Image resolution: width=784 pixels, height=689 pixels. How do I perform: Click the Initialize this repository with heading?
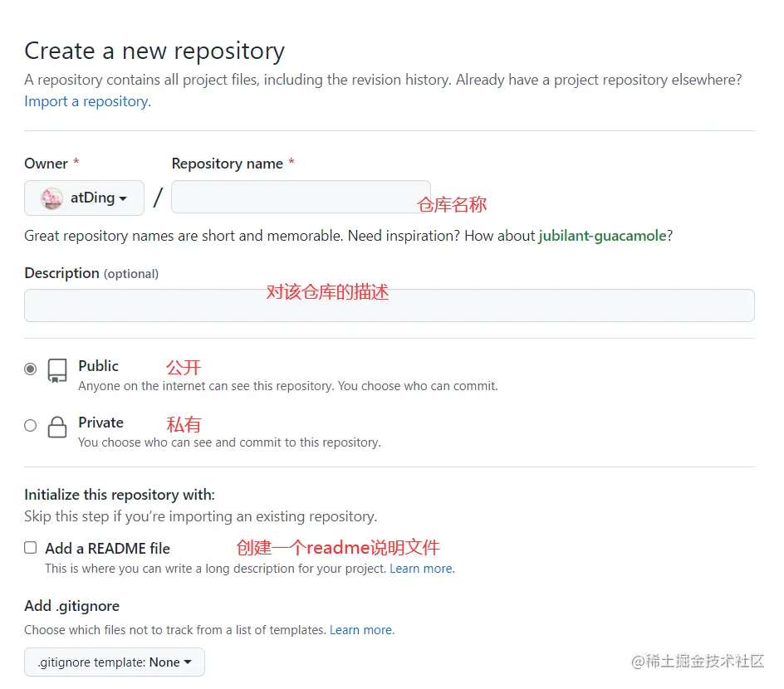tap(120, 495)
